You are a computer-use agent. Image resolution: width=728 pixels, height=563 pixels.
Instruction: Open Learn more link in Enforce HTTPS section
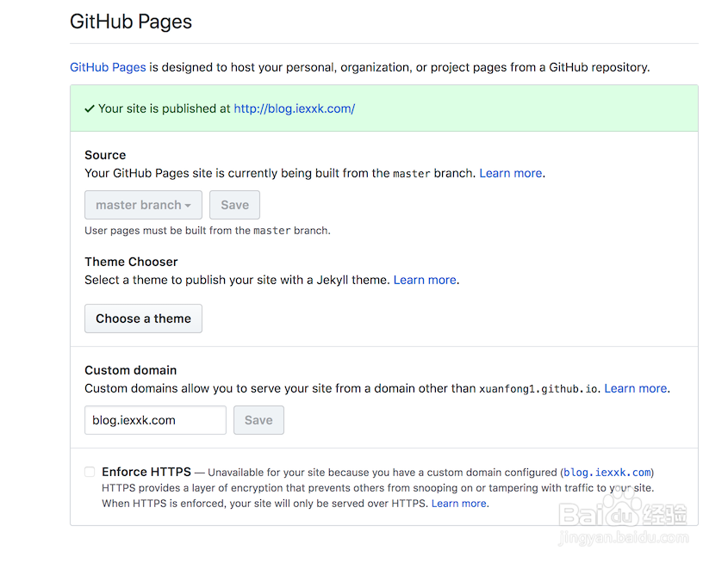tap(458, 504)
